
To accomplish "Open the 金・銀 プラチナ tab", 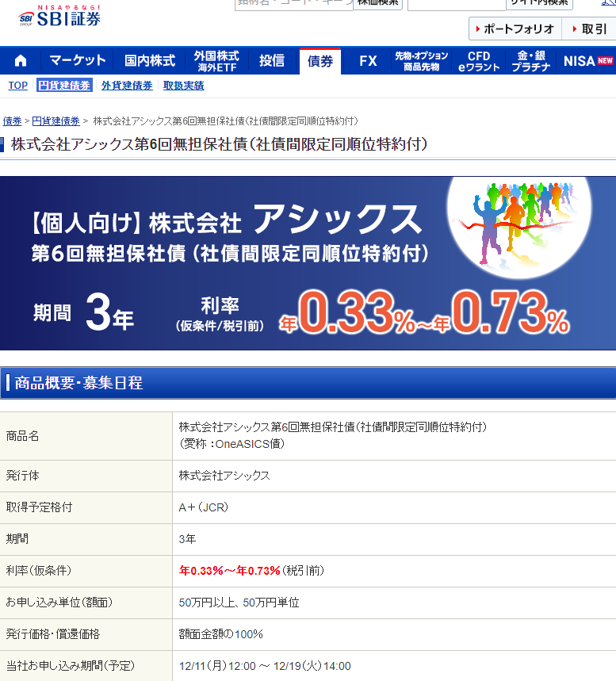I will 531,61.
